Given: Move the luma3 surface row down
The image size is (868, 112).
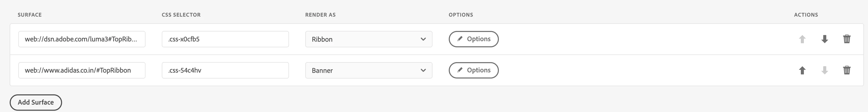Looking at the screenshot, I should pos(824,39).
